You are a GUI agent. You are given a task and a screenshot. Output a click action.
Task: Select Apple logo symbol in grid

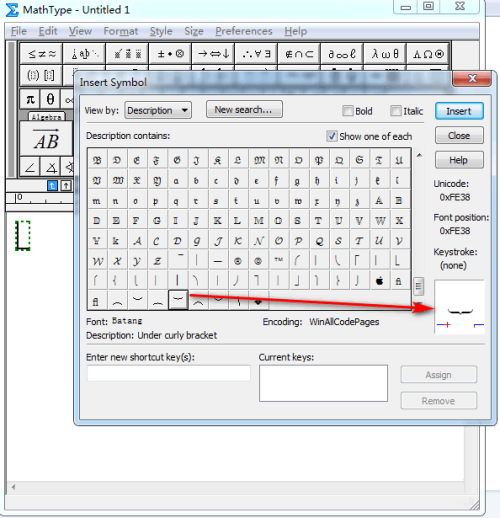click(379, 281)
